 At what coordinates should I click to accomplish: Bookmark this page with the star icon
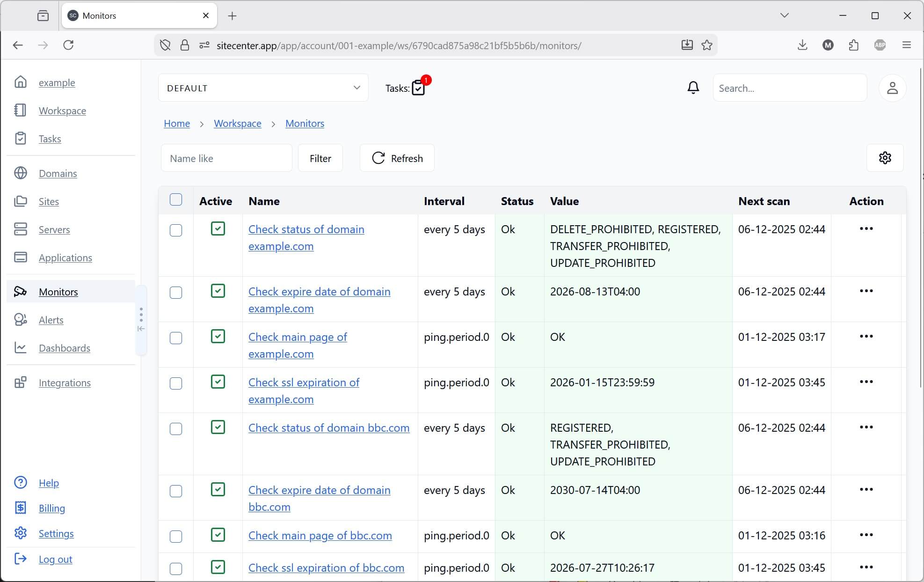[707, 45]
